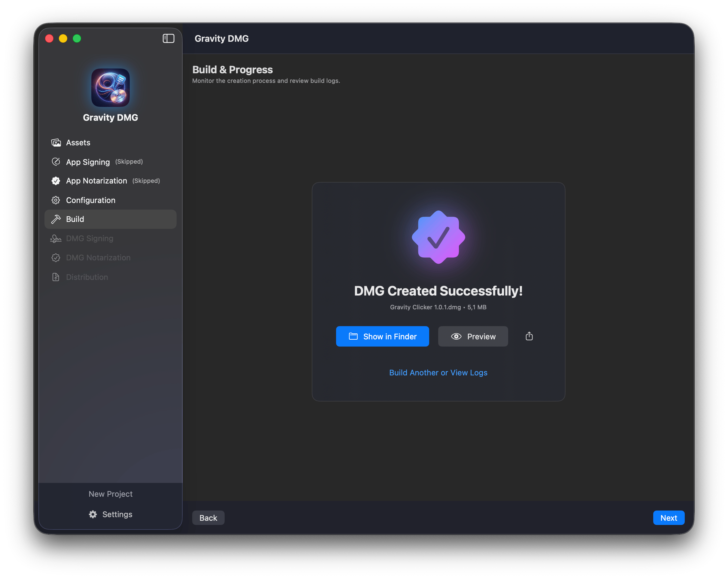Go to the Next step
This screenshot has width=728, height=579.
tap(668, 517)
